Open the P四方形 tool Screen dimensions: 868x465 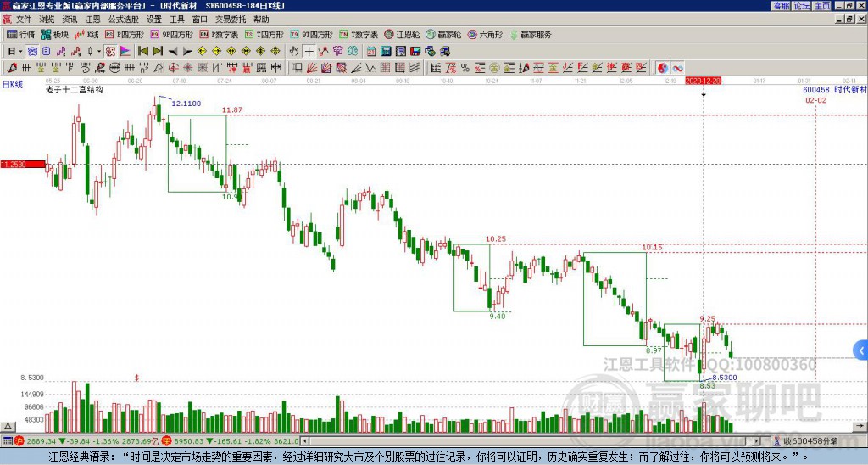(x=124, y=34)
